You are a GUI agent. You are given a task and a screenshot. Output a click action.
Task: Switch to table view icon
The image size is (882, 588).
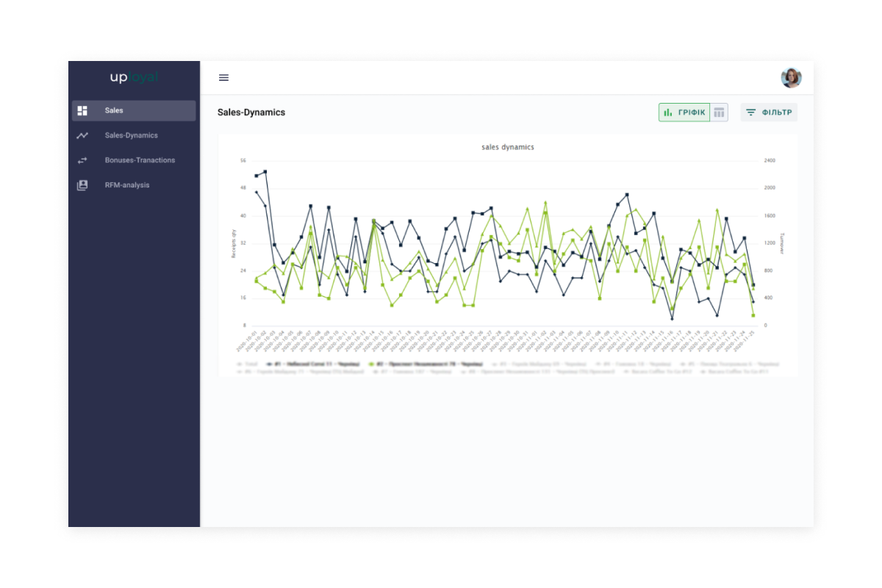click(x=719, y=112)
